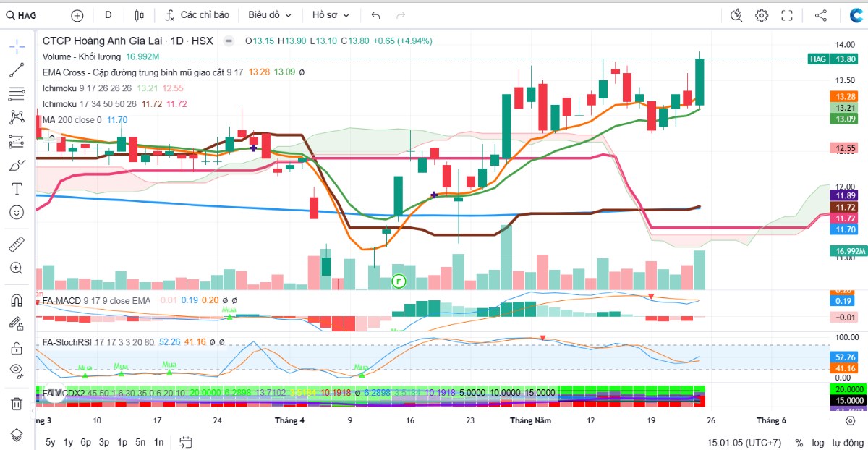Toggle the log scale option
Viewport: 868px width, 450px height.
pos(817,442)
